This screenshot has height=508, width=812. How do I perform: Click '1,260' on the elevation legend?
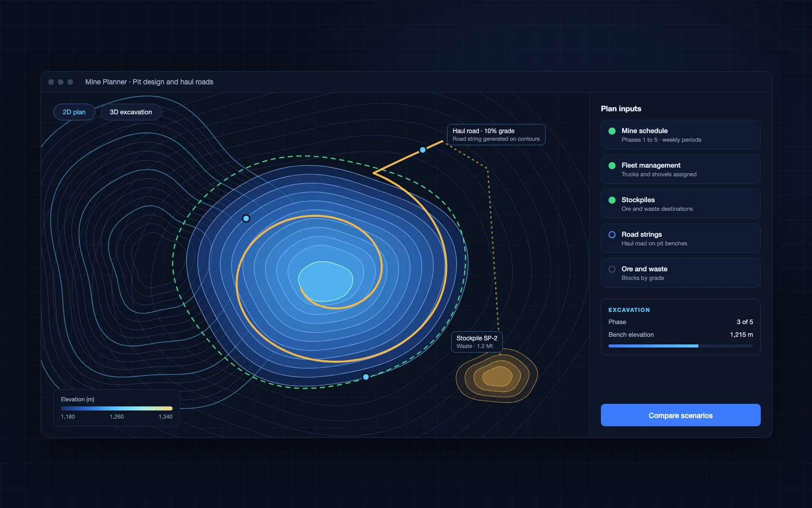tap(117, 417)
